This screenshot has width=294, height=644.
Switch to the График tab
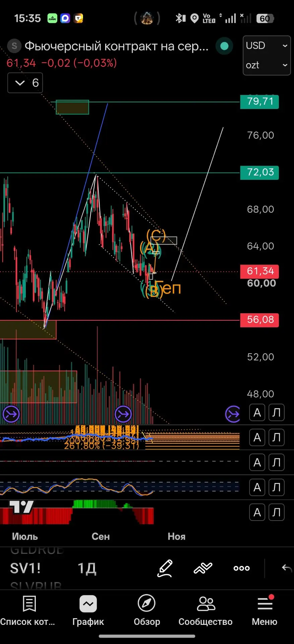tap(88, 610)
